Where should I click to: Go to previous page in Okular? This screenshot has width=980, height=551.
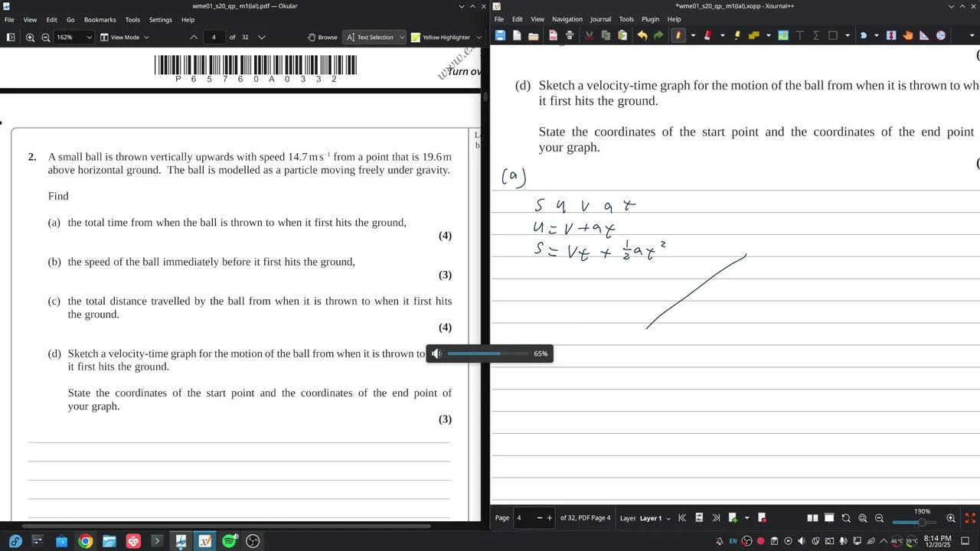point(194,37)
